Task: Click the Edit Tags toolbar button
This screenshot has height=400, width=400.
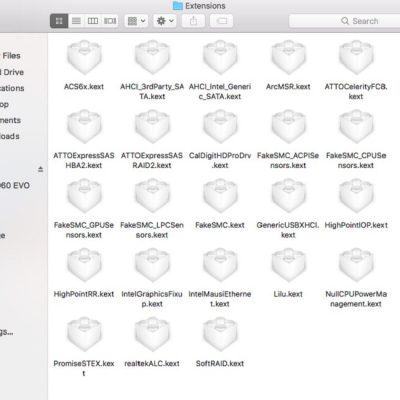Action: [222, 21]
